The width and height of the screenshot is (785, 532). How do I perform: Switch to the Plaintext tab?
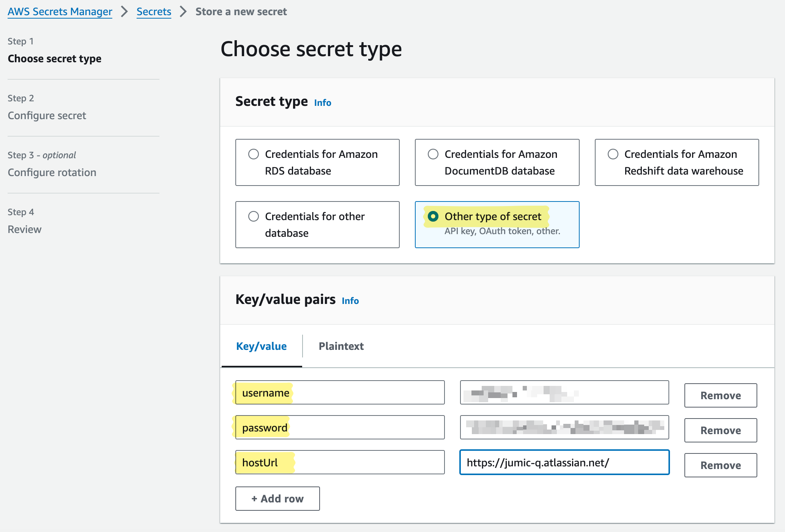[340, 346]
